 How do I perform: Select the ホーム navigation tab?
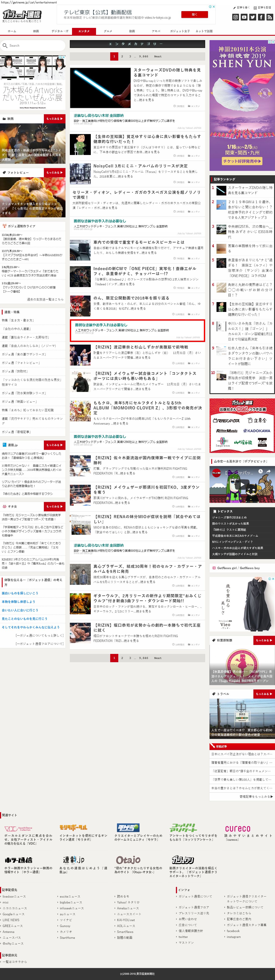click(x=12, y=31)
